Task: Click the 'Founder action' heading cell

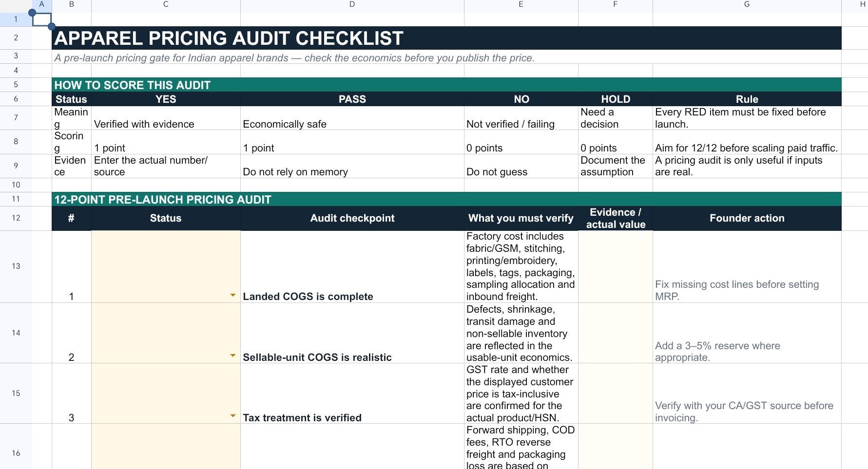Action: tap(747, 218)
